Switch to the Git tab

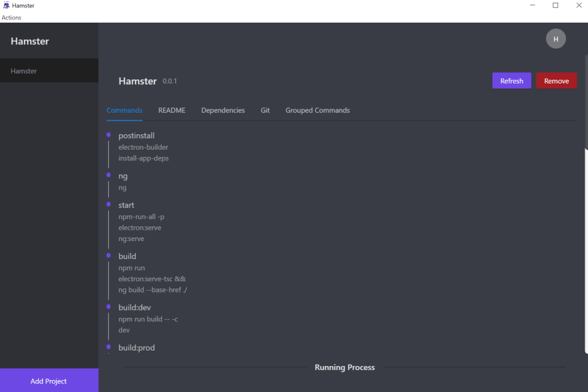click(x=265, y=110)
